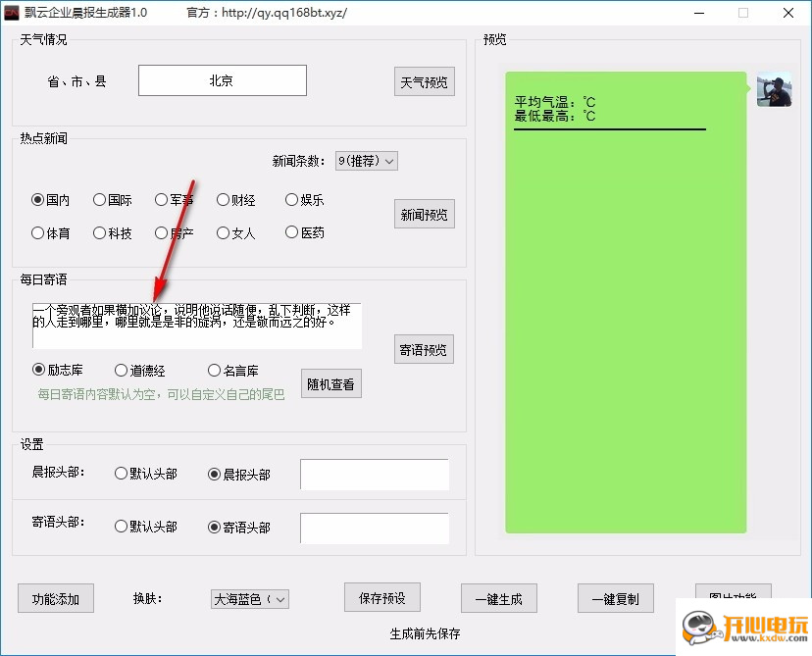This screenshot has height=656, width=812.
Task: Click the avatar thumbnail in preview
Action: coord(774,89)
